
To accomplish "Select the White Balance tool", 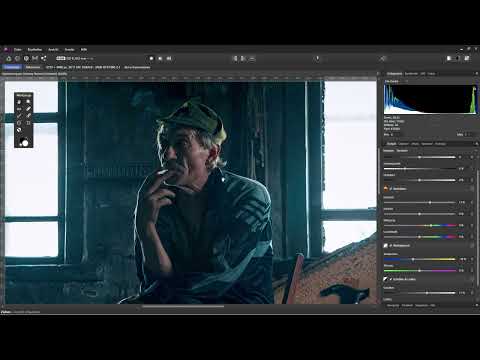I will (x=19, y=130).
